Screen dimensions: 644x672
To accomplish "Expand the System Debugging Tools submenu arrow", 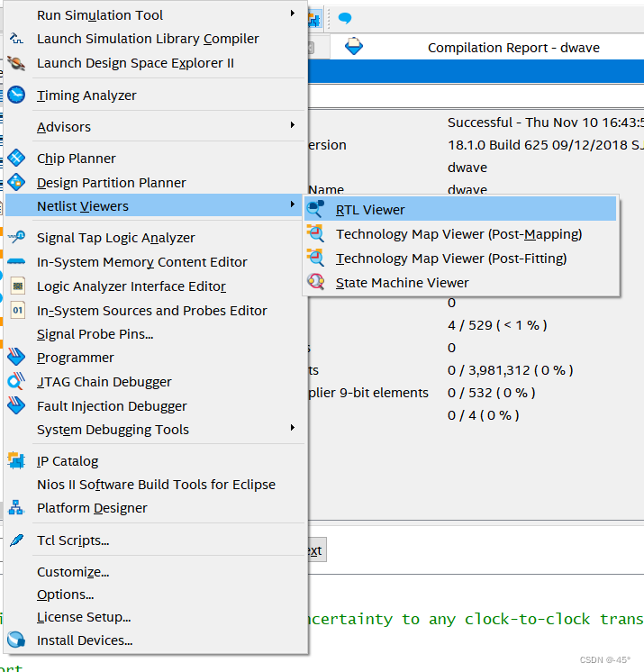I will point(292,427).
